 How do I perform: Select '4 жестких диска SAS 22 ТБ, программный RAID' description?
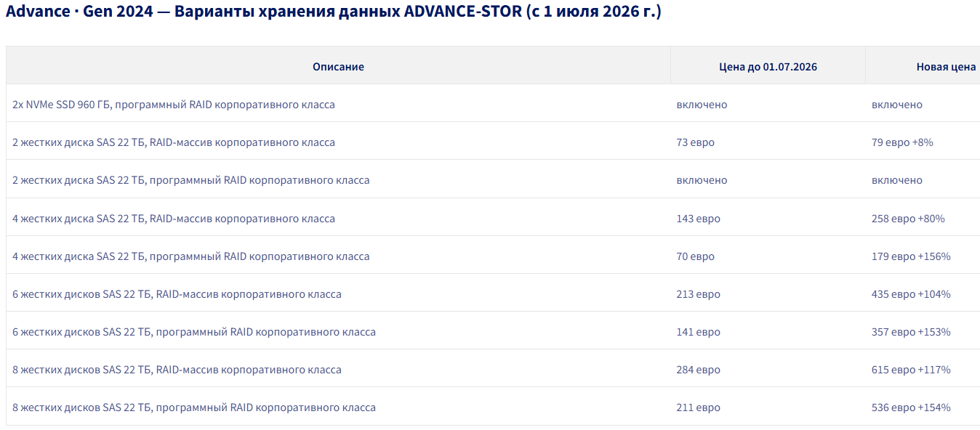click(190, 256)
